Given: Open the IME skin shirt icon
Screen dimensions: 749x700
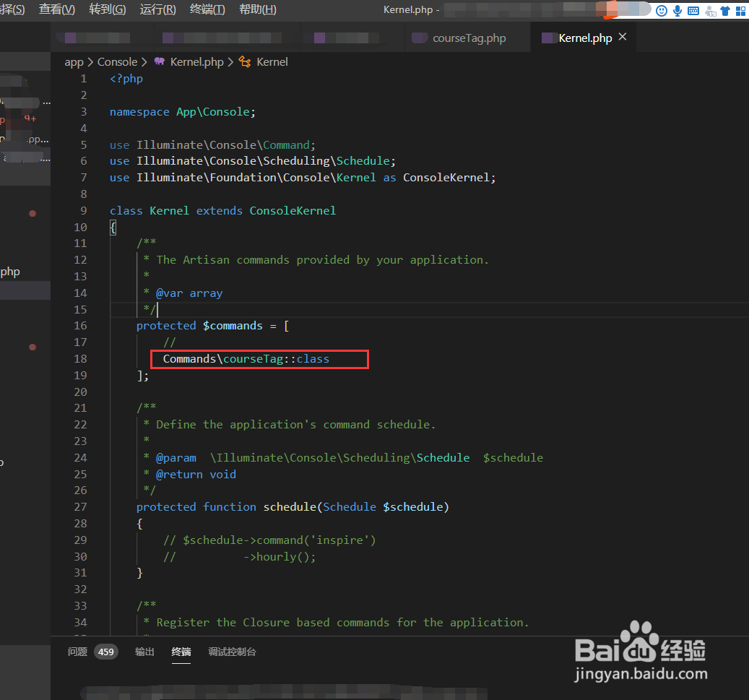Looking at the screenshot, I should (x=725, y=11).
